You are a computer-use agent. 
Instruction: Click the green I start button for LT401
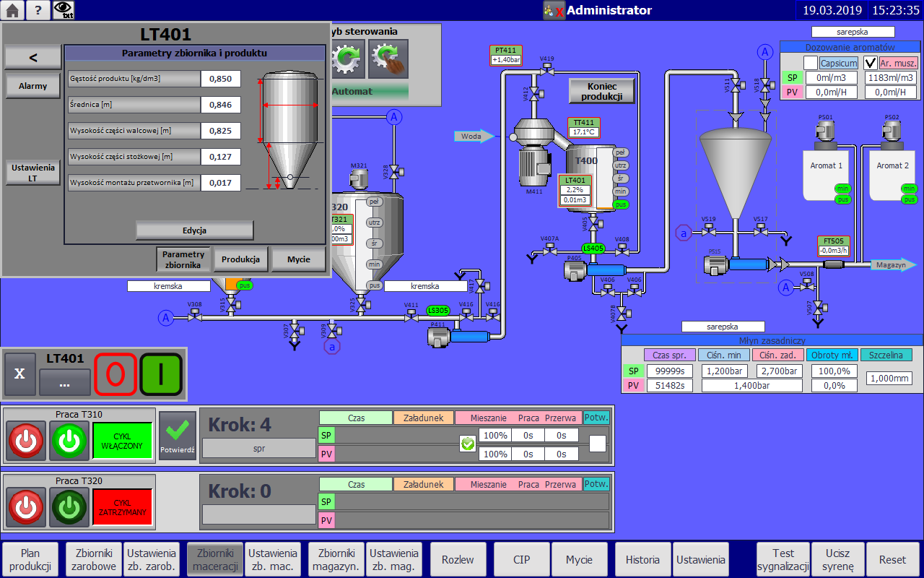161,374
